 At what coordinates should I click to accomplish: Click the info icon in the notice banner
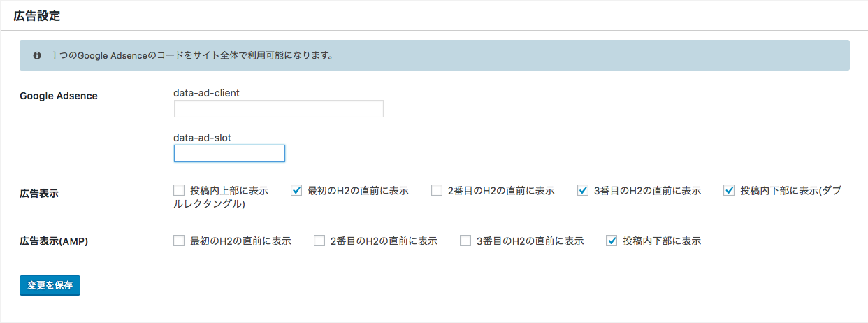(37, 55)
